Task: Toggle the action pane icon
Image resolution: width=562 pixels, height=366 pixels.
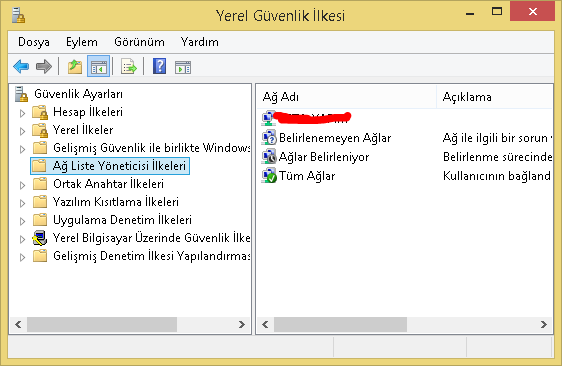Action: [x=183, y=67]
